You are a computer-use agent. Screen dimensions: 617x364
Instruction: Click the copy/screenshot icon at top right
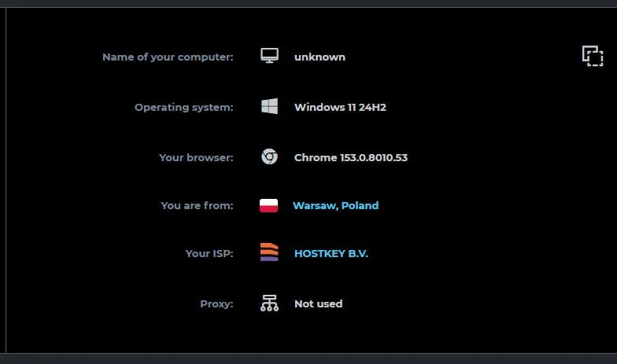tap(593, 56)
